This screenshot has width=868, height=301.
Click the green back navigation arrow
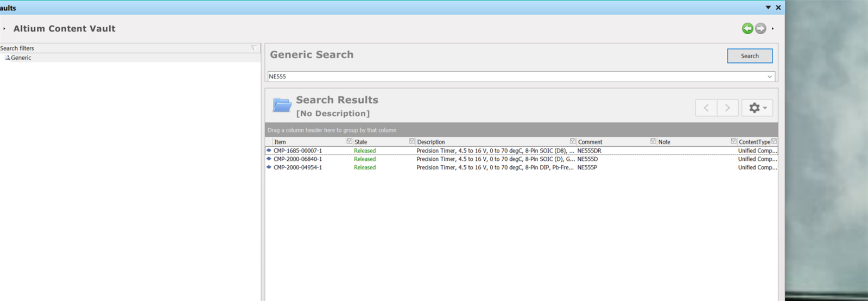tap(747, 28)
